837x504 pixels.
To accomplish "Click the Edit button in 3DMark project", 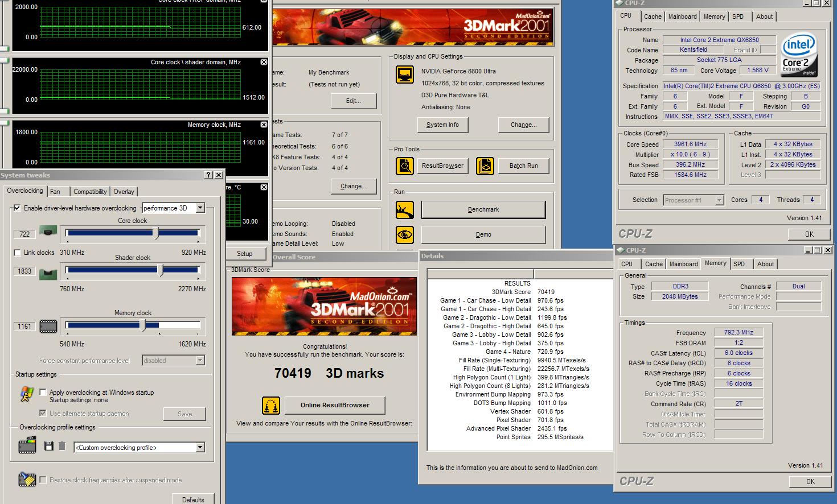I will (x=354, y=101).
